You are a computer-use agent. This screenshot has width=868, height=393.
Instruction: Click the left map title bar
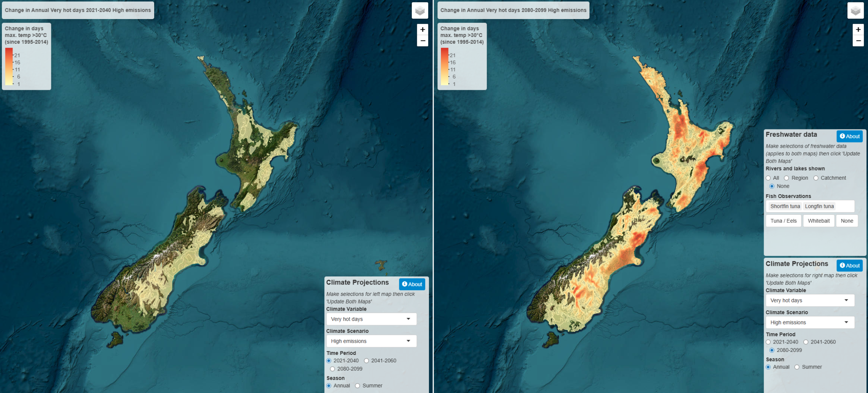(78, 10)
